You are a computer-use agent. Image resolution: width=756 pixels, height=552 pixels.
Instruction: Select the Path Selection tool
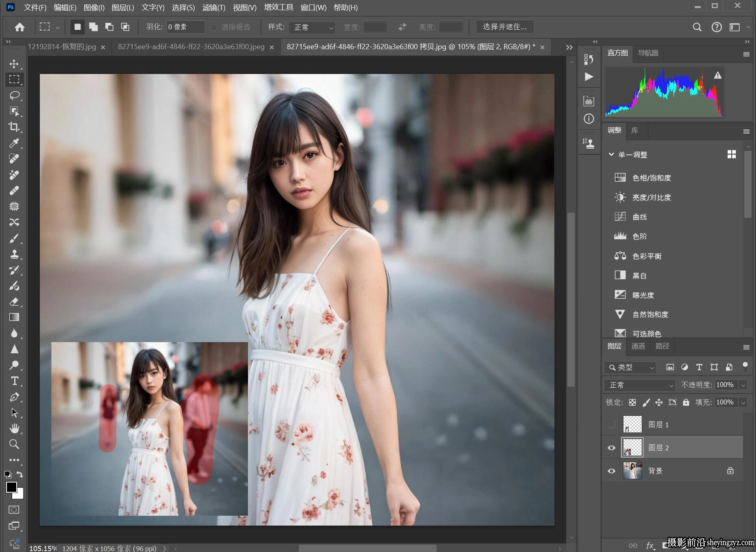[x=14, y=413]
